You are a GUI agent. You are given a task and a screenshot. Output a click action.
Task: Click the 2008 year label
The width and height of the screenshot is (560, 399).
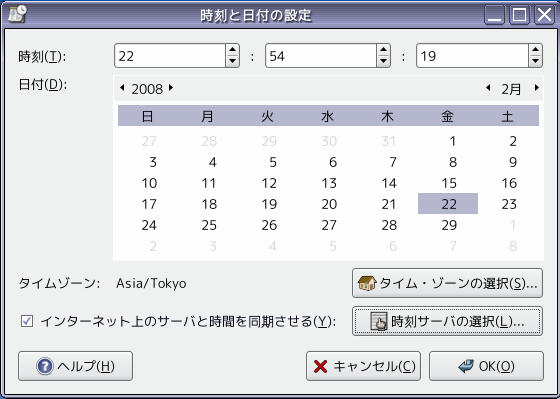click(147, 89)
